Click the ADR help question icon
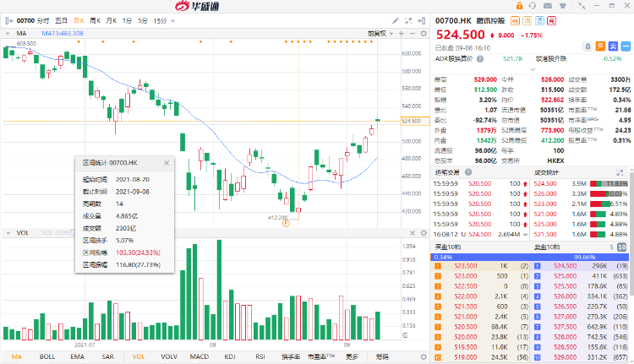Screen dimensions: 634x364 click(480, 59)
